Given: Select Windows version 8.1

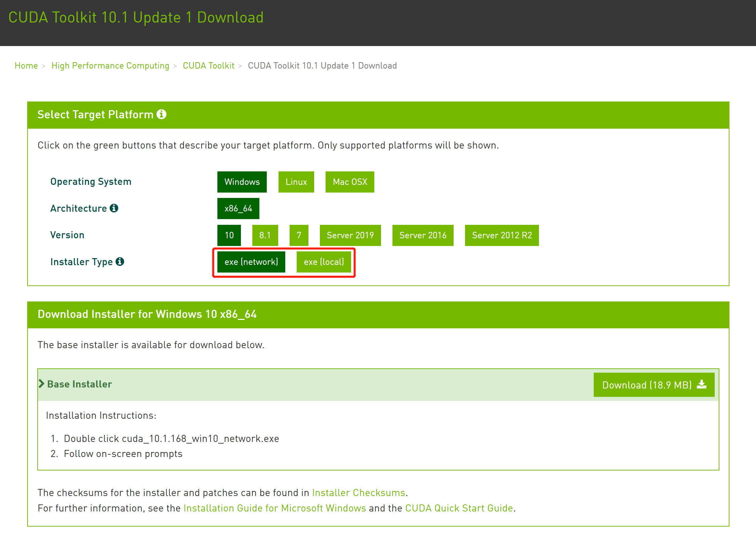Looking at the screenshot, I should click(x=265, y=235).
